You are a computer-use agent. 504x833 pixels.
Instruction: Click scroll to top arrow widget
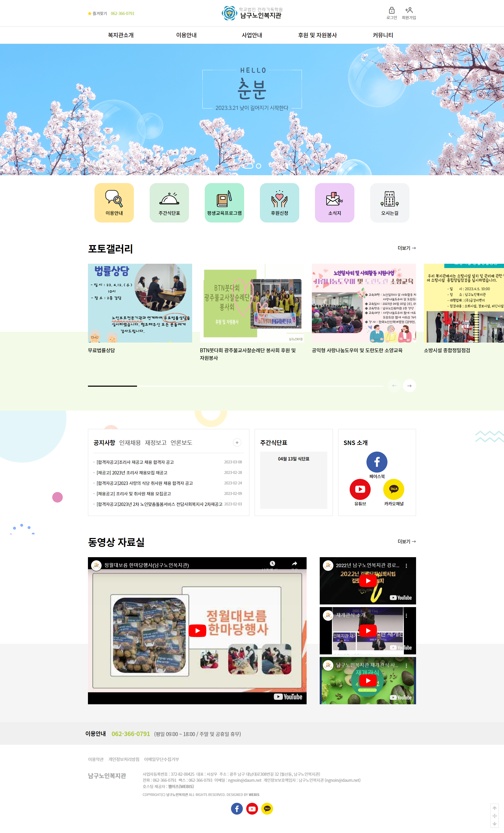[x=495, y=808]
